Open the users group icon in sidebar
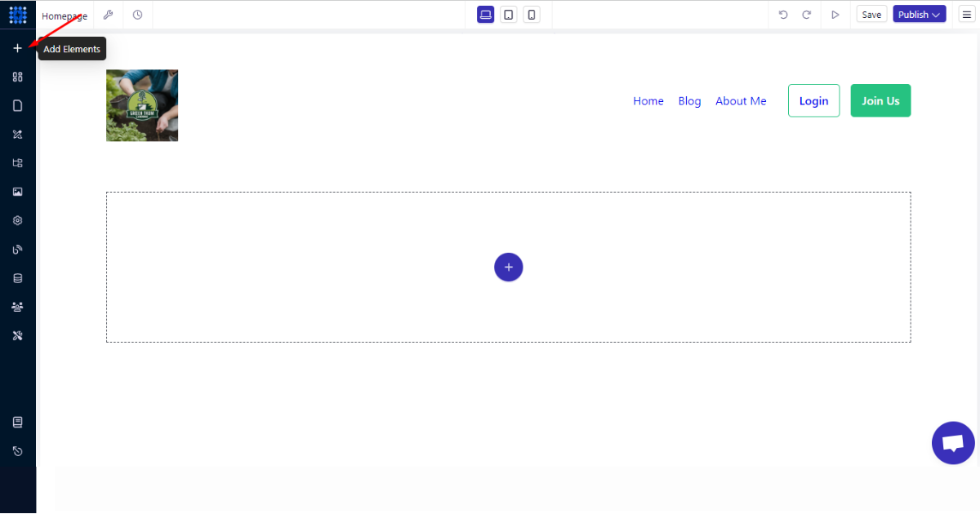This screenshot has height=514, width=980. 17,307
